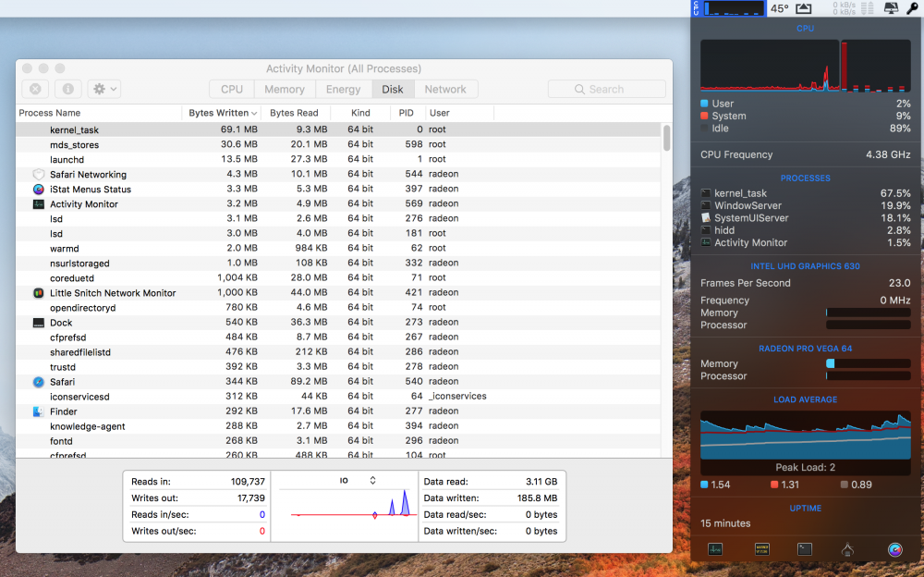The width and height of the screenshot is (924, 577).
Task: Sort by the User column header
Action: tap(459, 113)
